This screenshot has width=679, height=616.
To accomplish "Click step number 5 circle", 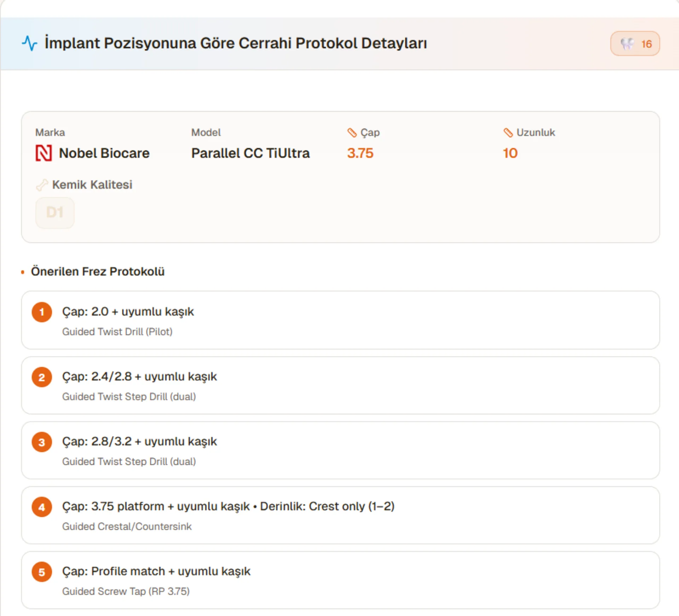I will (42, 572).
